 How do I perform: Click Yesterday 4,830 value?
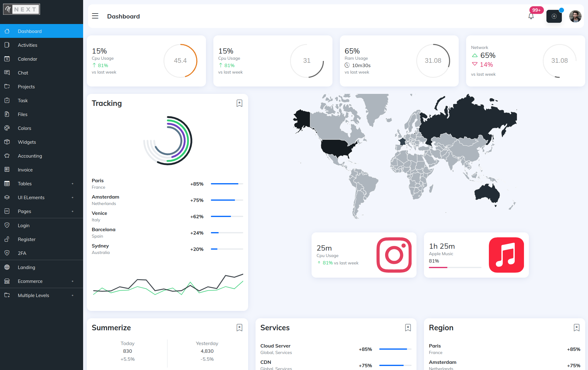[x=207, y=351]
